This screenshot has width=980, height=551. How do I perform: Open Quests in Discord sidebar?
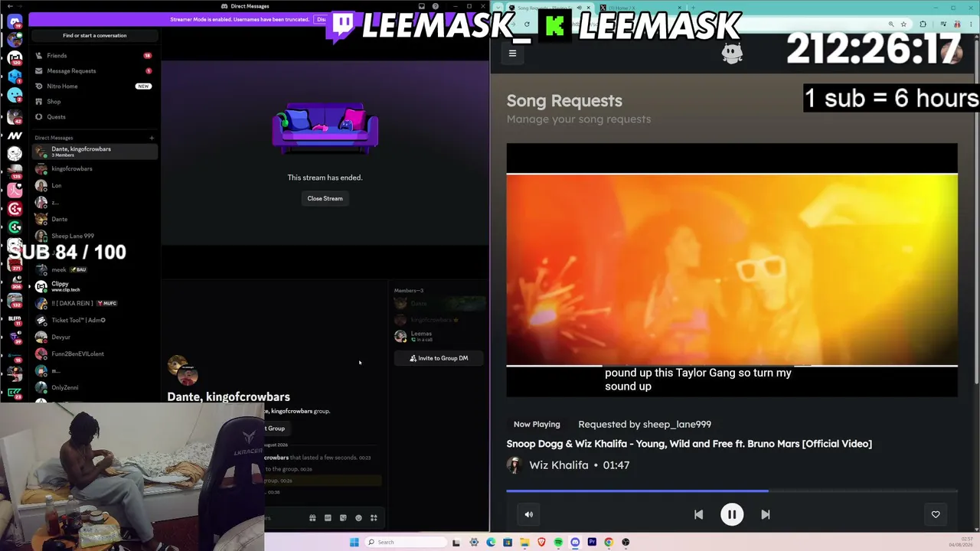(94, 117)
